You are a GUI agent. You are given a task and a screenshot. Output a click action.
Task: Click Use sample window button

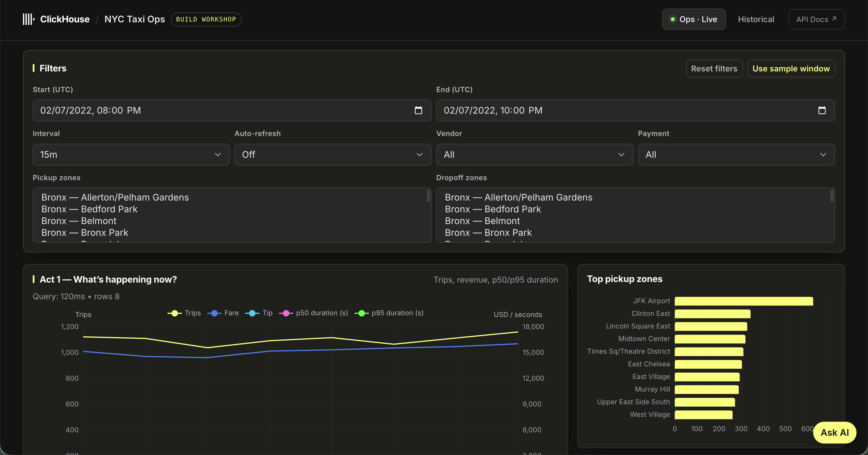pyautogui.click(x=791, y=69)
